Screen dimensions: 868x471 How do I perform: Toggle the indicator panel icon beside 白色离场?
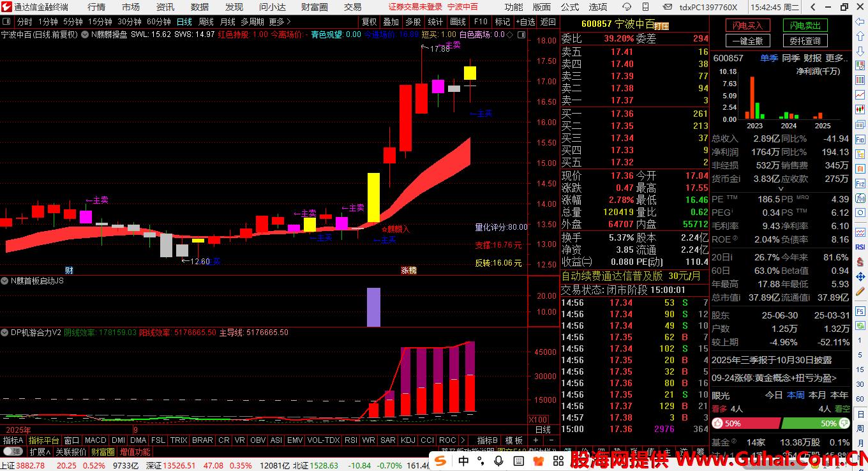tap(509, 34)
